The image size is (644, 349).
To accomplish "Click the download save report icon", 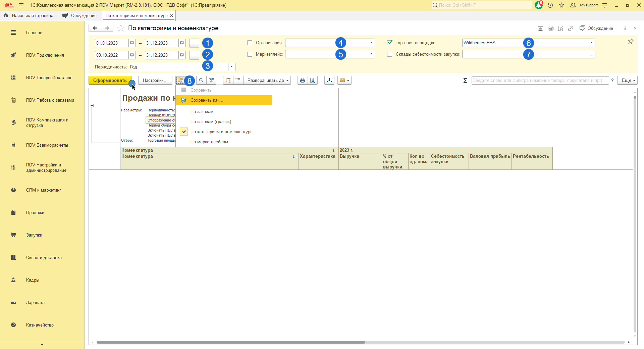I will point(329,81).
